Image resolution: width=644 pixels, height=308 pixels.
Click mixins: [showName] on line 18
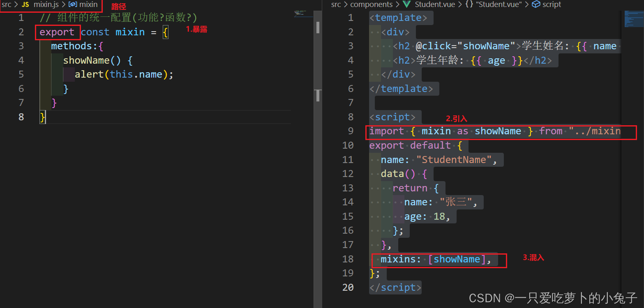tap(433, 259)
